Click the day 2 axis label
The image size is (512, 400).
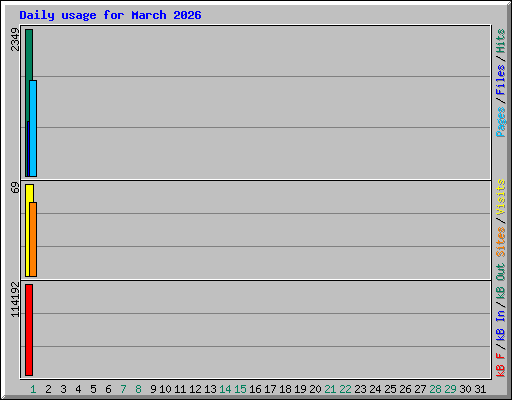[48, 389]
